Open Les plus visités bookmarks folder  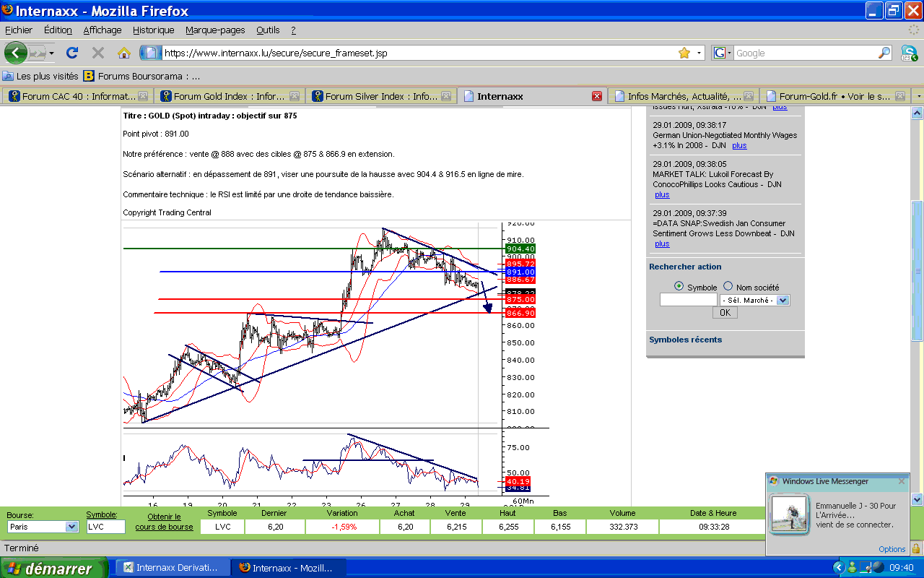tap(40, 75)
